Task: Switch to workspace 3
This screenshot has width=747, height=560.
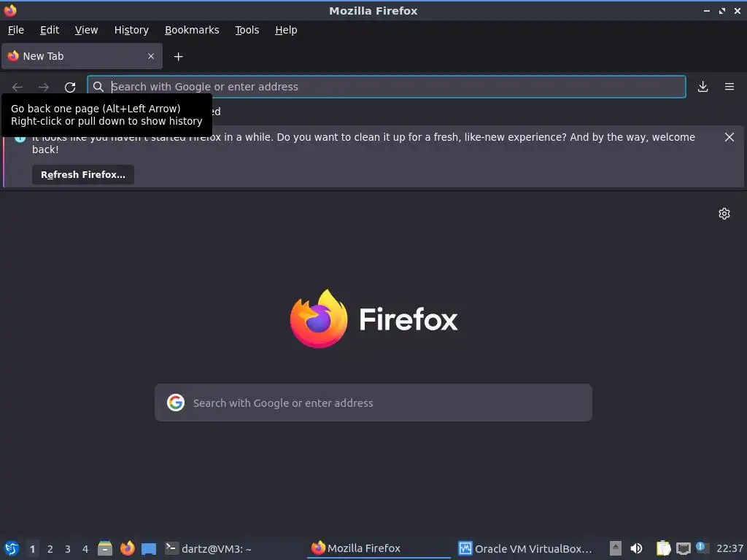Action: [68, 549]
